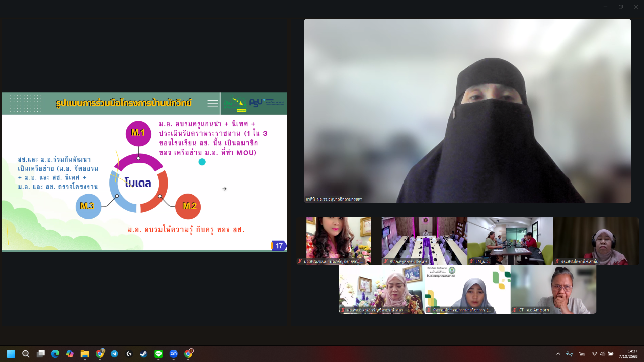Switch the Thai input language indicator
The width and height of the screenshot is (644, 362).
[x=582, y=354]
